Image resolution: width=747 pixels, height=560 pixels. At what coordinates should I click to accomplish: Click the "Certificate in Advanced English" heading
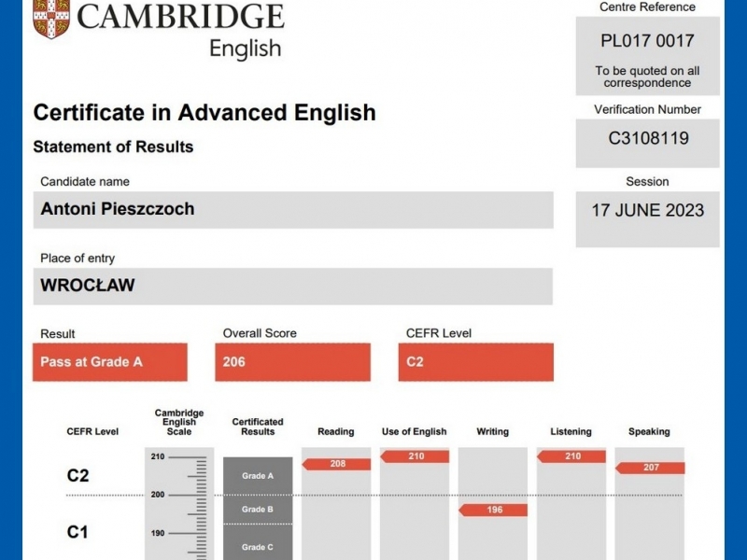tap(204, 113)
